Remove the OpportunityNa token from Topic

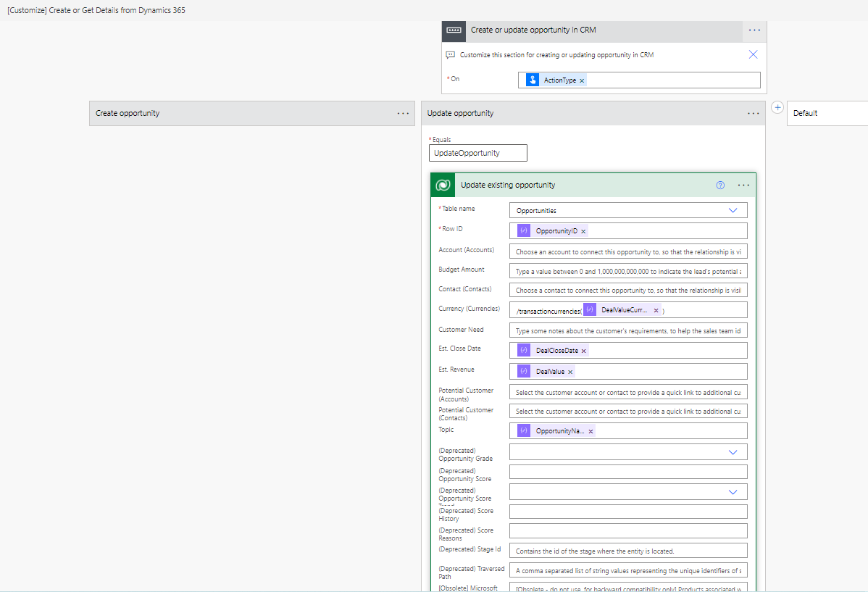pyautogui.click(x=591, y=431)
